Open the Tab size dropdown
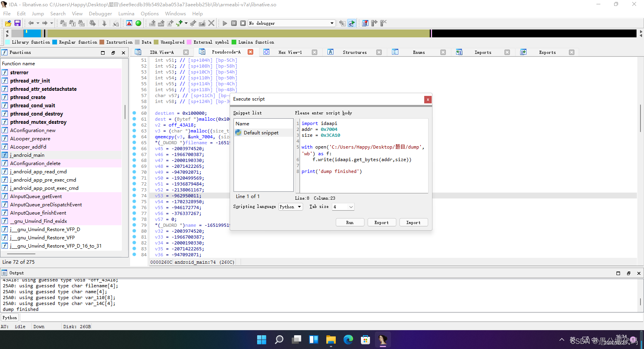The height and width of the screenshot is (349, 644). pyautogui.click(x=343, y=207)
